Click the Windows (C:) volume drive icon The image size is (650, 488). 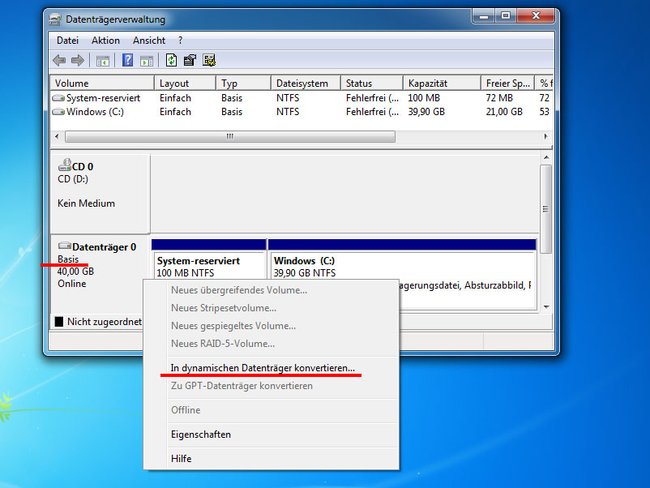[58, 112]
